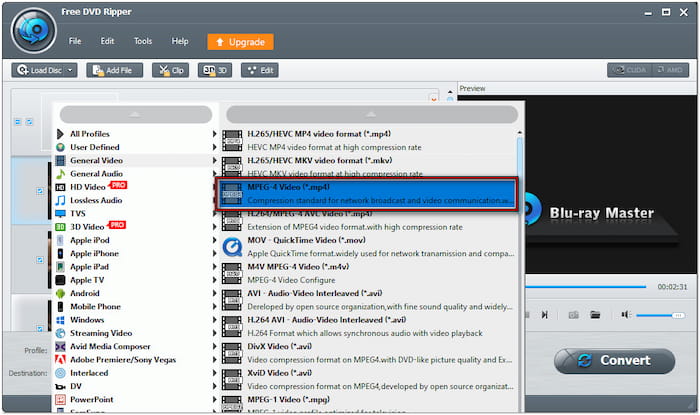This screenshot has height=415, width=700.
Task: Open the Tools menu
Action: 143,41
